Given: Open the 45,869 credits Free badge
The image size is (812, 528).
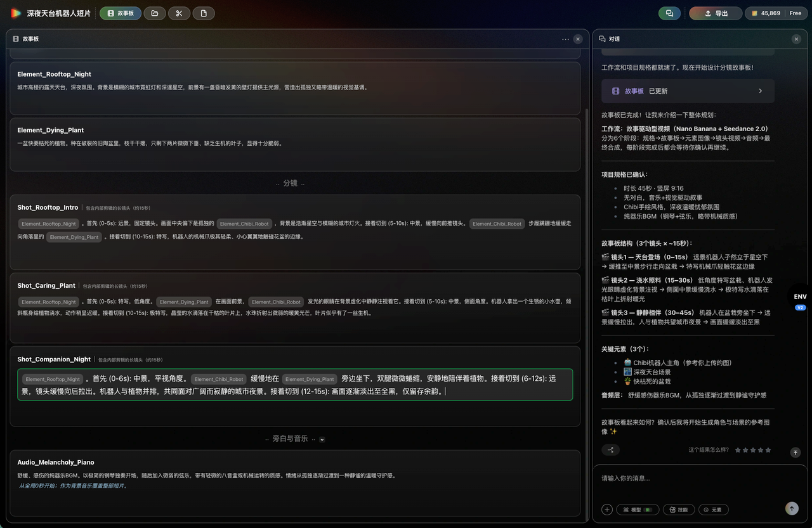Looking at the screenshot, I should pyautogui.click(x=776, y=13).
